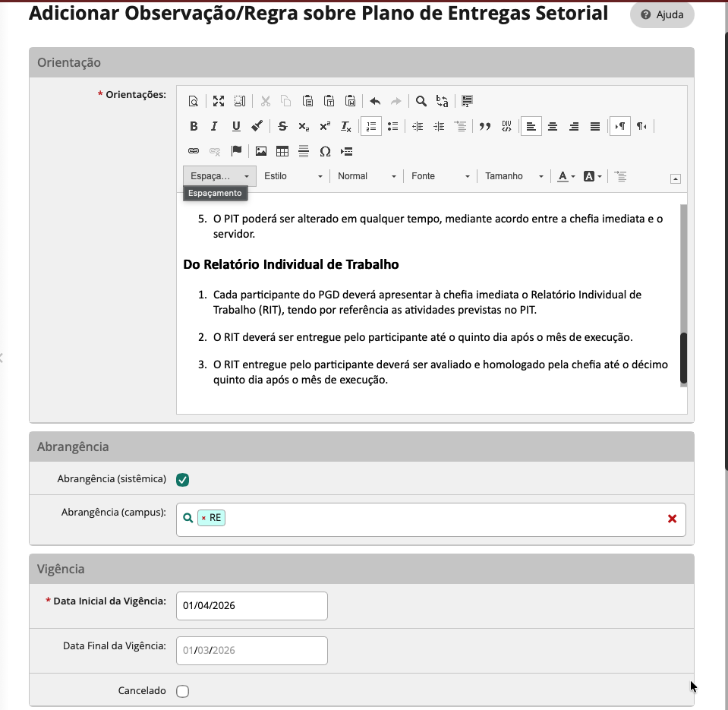Image resolution: width=728 pixels, height=710 pixels.
Task: Open the Normal paragraph format menu
Action: click(367, 176)
